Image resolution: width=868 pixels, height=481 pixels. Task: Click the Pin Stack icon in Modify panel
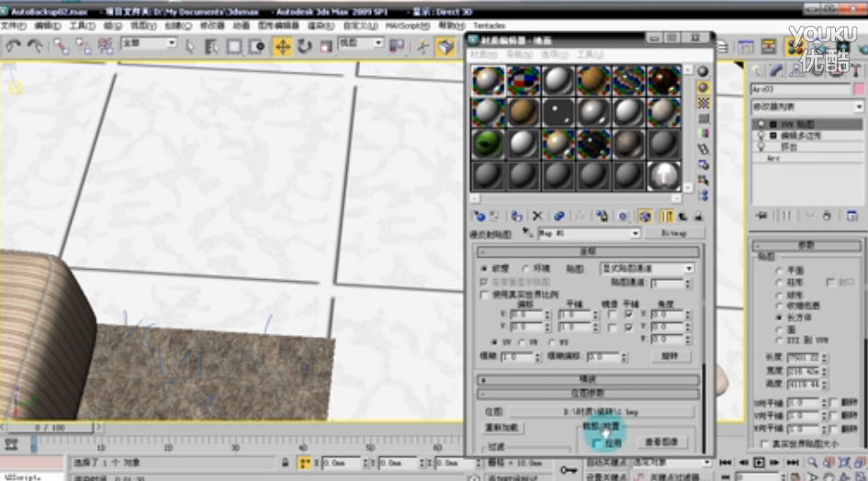click(761, 216)
